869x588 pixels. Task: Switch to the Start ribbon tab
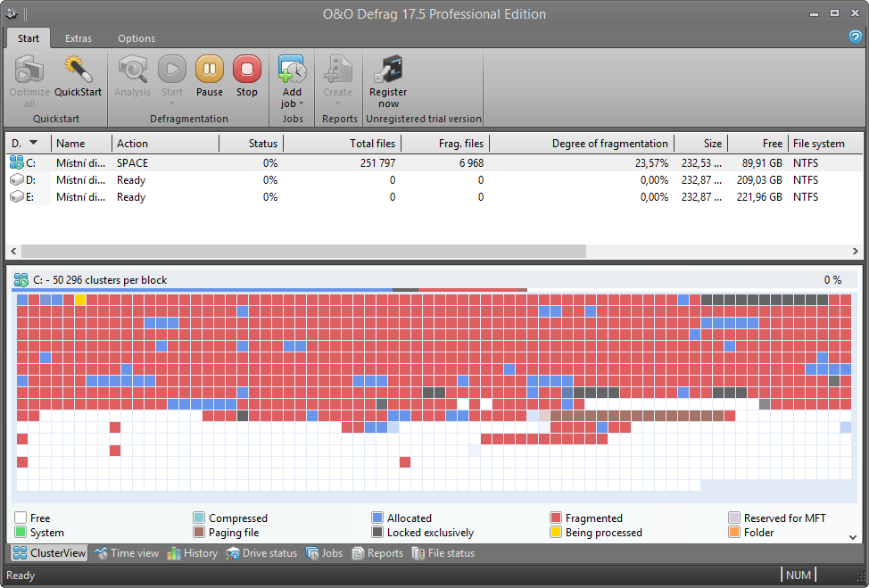coord(29,38)
